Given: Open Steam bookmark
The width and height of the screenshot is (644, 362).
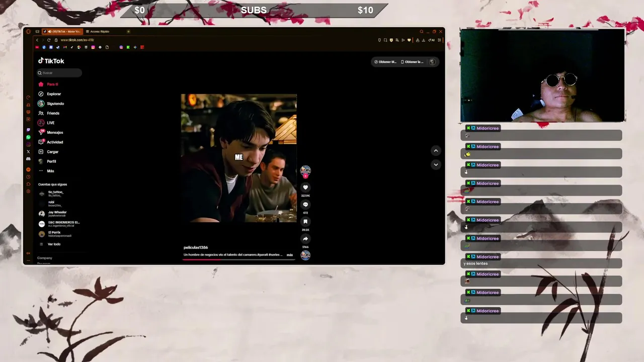Looking at the screenshot, I should coord(58,47).
